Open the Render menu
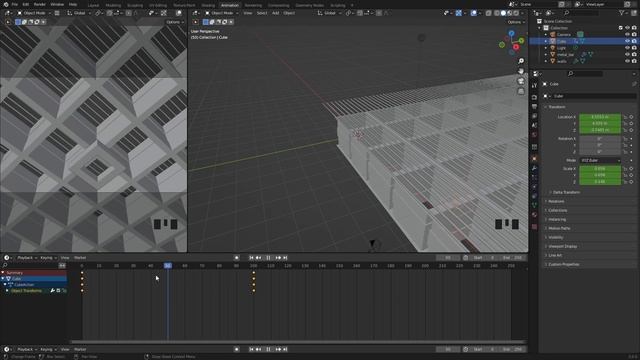640x360 pixels. [x=40, y=4]
